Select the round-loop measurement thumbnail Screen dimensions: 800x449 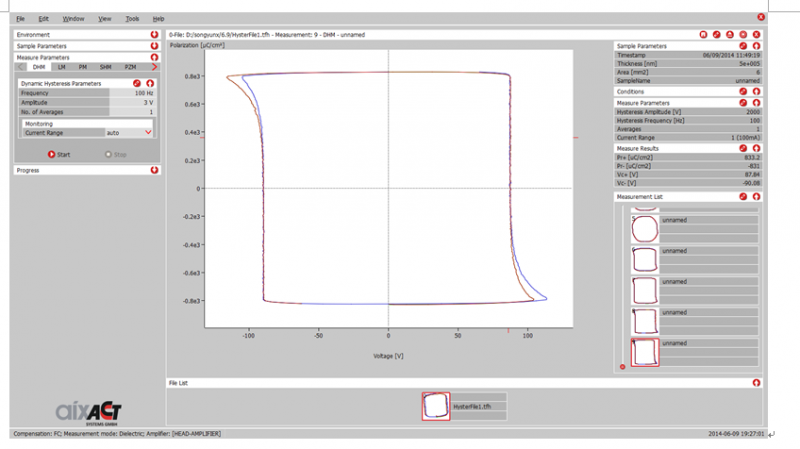pyautogui.click(x=645, y=229)
